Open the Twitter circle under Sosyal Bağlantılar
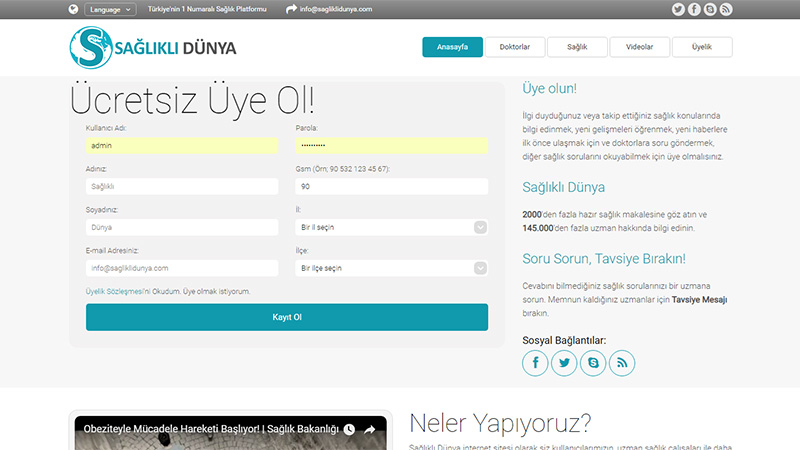The width and height of the screenshot is (800, 450). (565, 363)
